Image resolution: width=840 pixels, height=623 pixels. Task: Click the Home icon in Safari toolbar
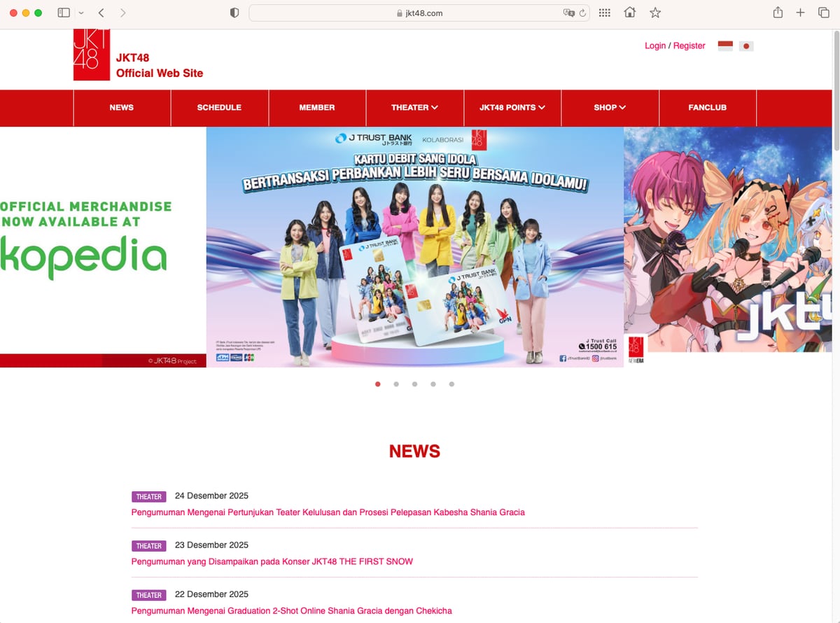(629, 12)
